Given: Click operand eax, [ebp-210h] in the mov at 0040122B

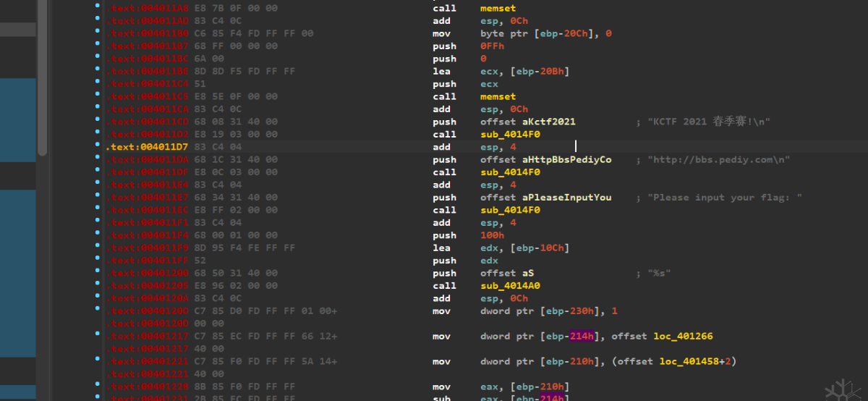Looking at the screenshot, I should pyautogui.click(x=524, y=387).
